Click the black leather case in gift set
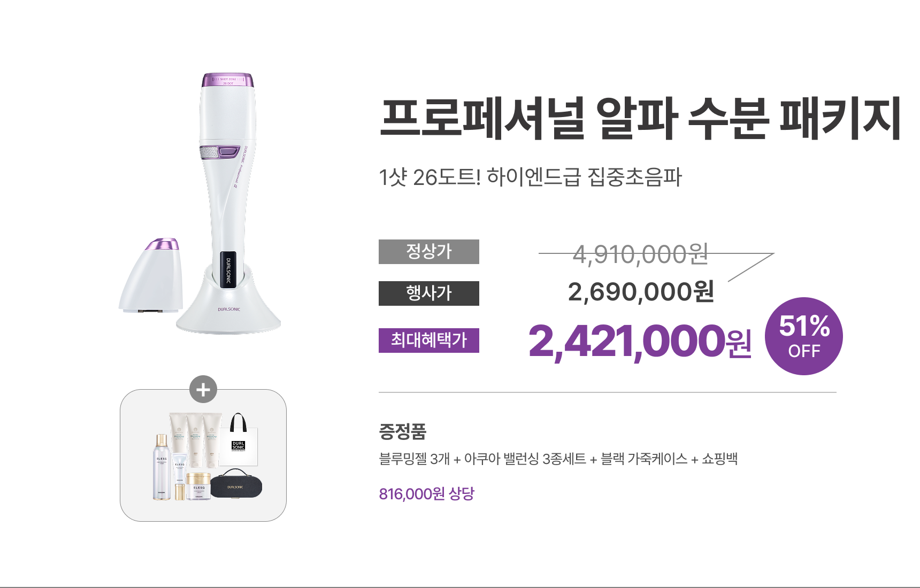 click(235, 483)
